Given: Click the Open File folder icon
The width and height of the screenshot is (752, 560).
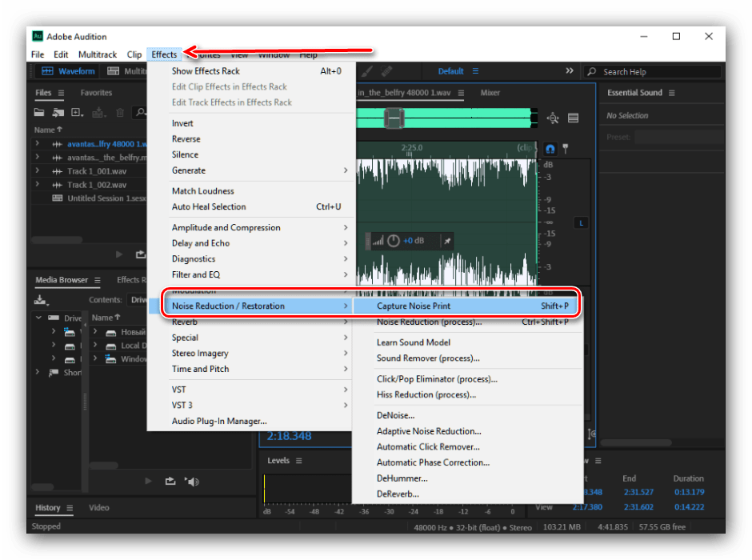Looking at the screenshot, I should [x=39, y=113].
